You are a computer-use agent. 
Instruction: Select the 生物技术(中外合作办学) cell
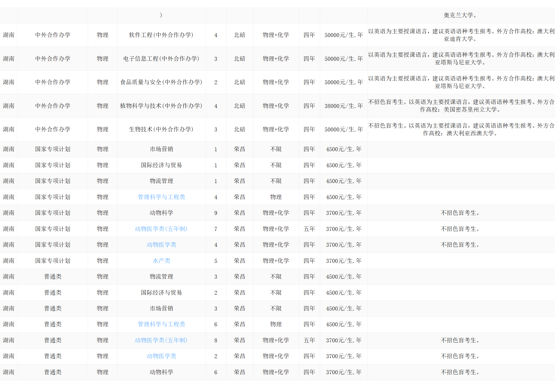click(x=161, y=129)
